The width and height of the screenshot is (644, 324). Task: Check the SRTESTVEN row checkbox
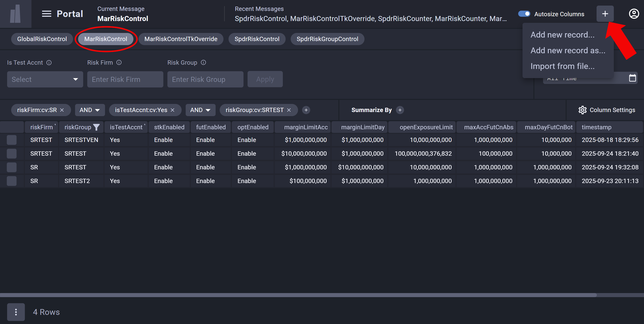[12, 140]
